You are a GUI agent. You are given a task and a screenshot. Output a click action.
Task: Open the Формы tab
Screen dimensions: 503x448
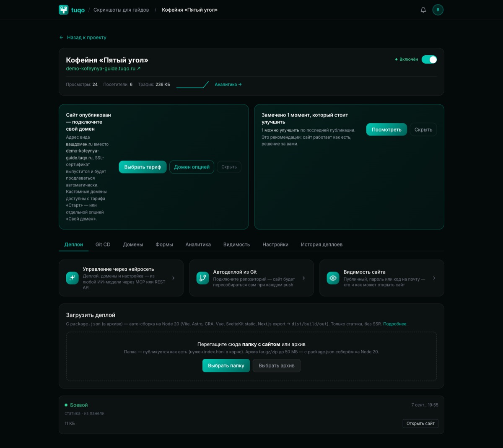[164, 244]
